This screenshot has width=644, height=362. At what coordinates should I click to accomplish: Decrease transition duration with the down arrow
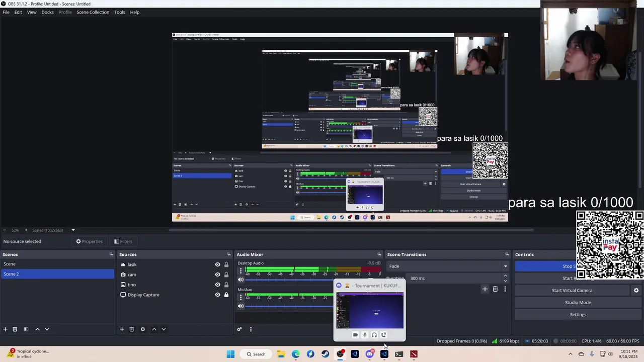[506, 281]
